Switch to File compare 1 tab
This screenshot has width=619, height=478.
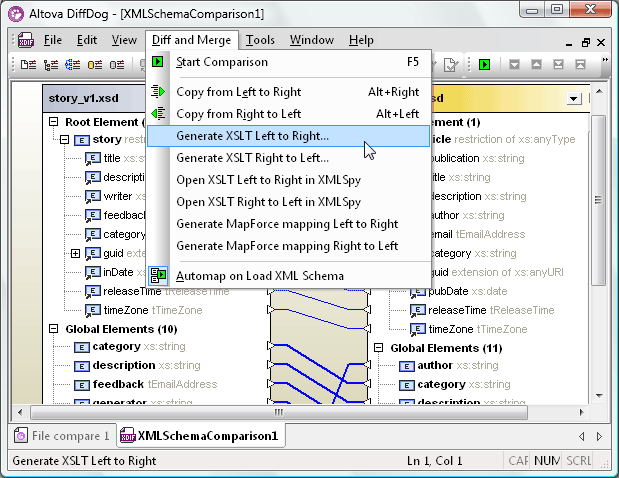[63, 436]
